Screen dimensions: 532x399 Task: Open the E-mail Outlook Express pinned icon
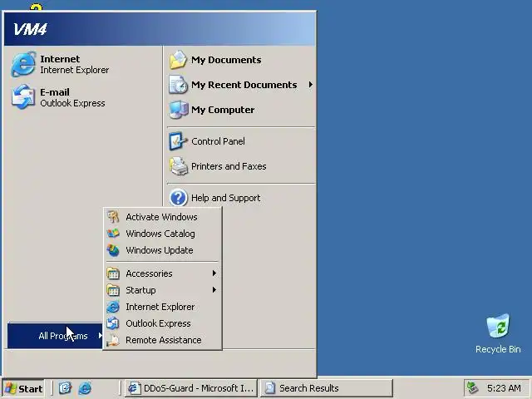click(23, 97)
